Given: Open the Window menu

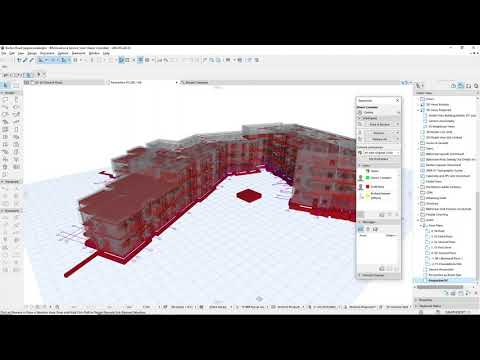Looking at the screenshot, I should [x=94, y=53].
